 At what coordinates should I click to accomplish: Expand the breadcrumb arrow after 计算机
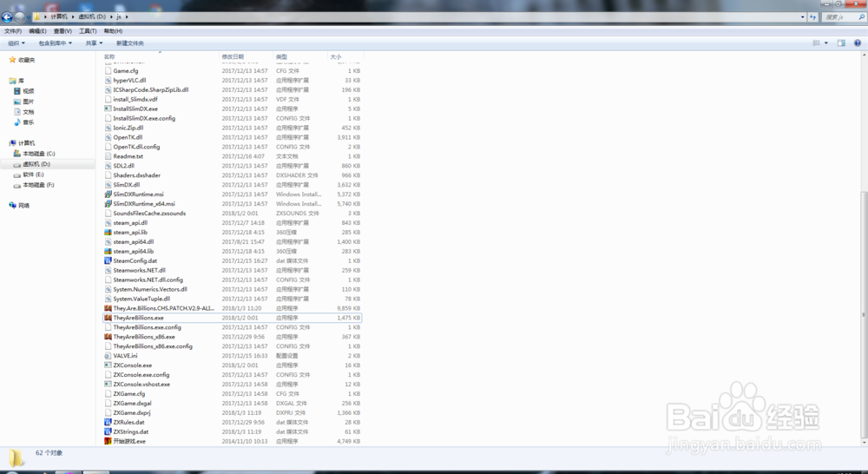pyautogui.click(x=73, y=17)
